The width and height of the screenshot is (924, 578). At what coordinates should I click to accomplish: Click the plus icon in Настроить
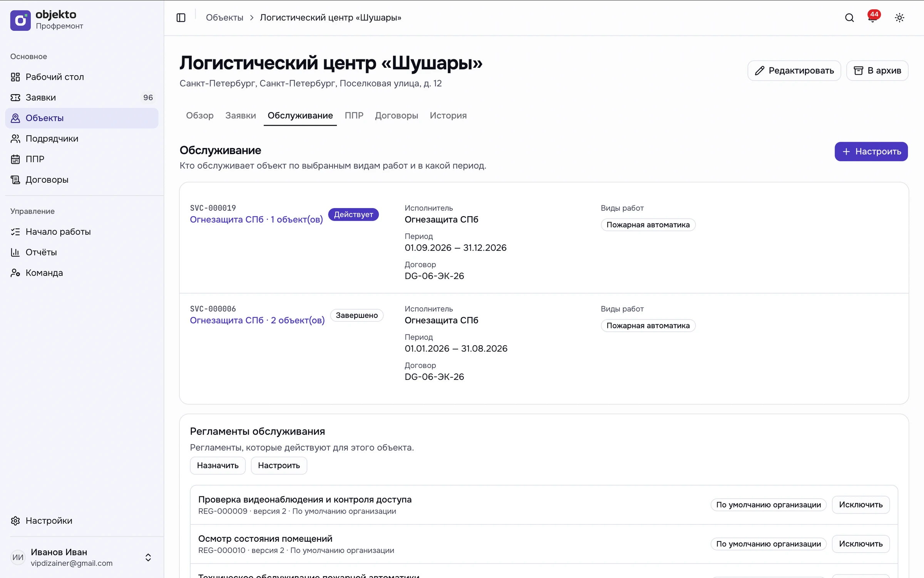click(846, 151)
